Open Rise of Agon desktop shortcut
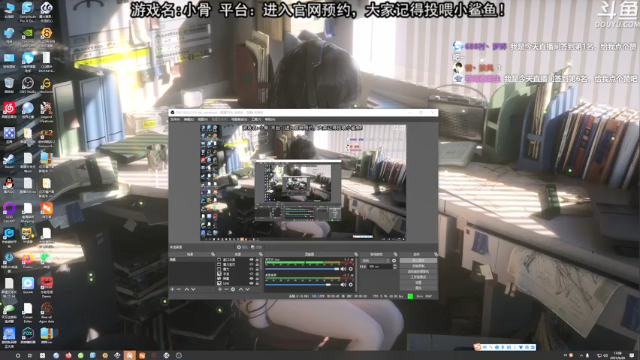The width and height of the screenshot is (640, 360). pos(46,310)
